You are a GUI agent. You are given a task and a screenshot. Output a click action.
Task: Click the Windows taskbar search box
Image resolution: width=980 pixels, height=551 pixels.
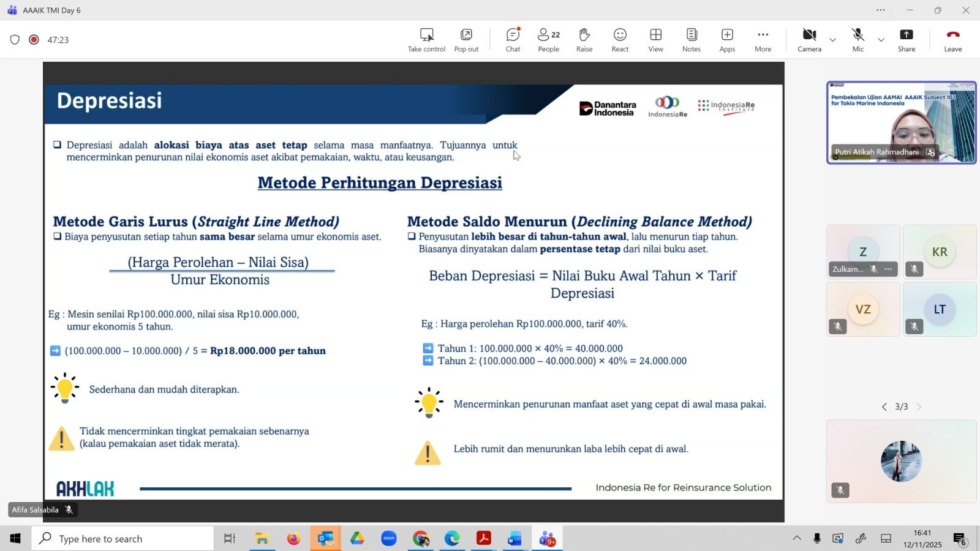point(123,539)
